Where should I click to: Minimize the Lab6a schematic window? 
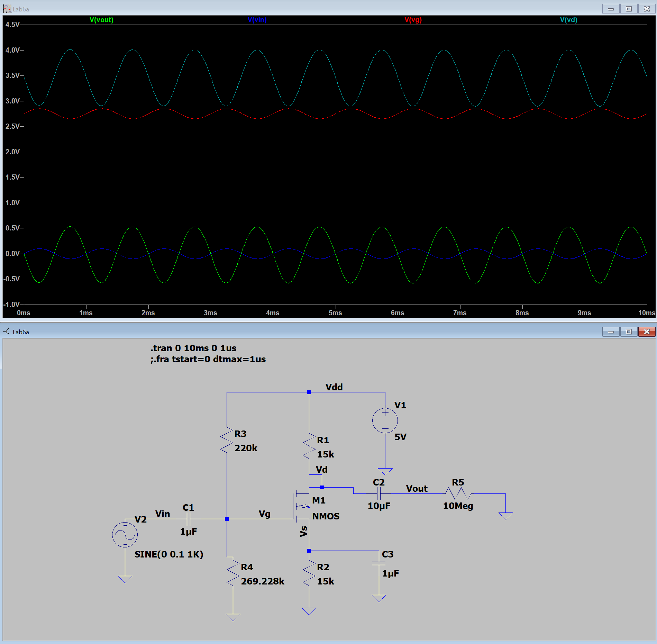611,332
